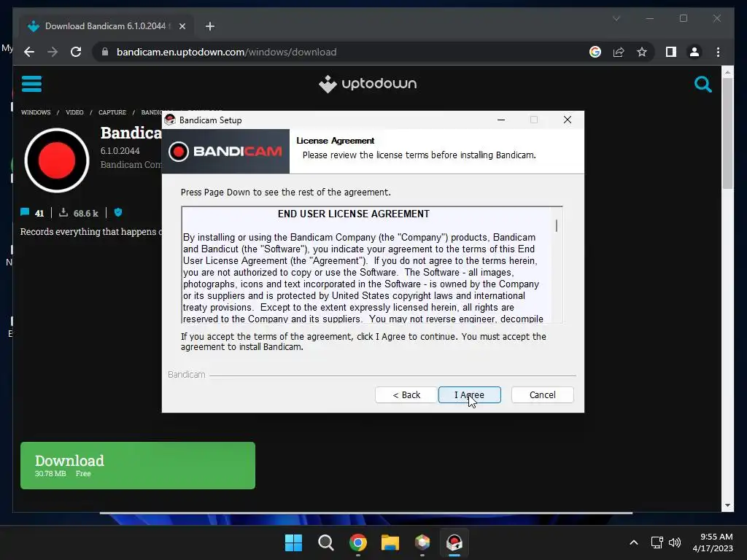Image resolution: width=747 pixels, height=560 pixels.
Task: Click the BANDICAM logo banner in installer
Action: tap(226, 152)
